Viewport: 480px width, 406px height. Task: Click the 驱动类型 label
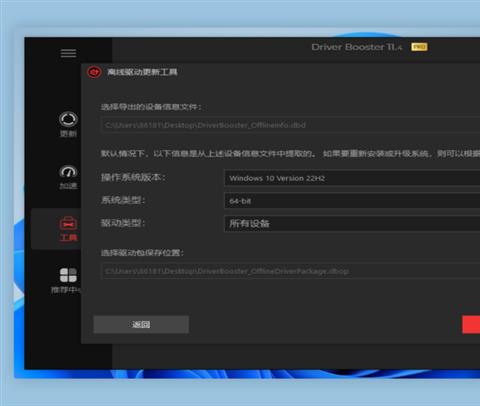[x=123, y=223]
